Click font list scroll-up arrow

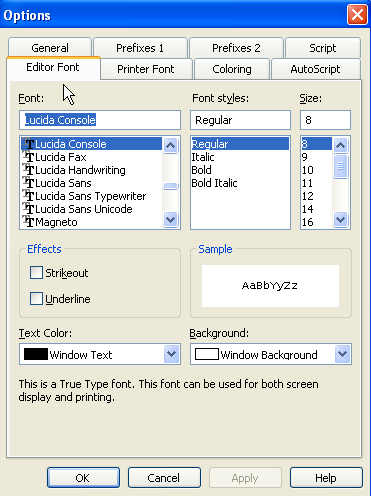(x=171, y=145)
